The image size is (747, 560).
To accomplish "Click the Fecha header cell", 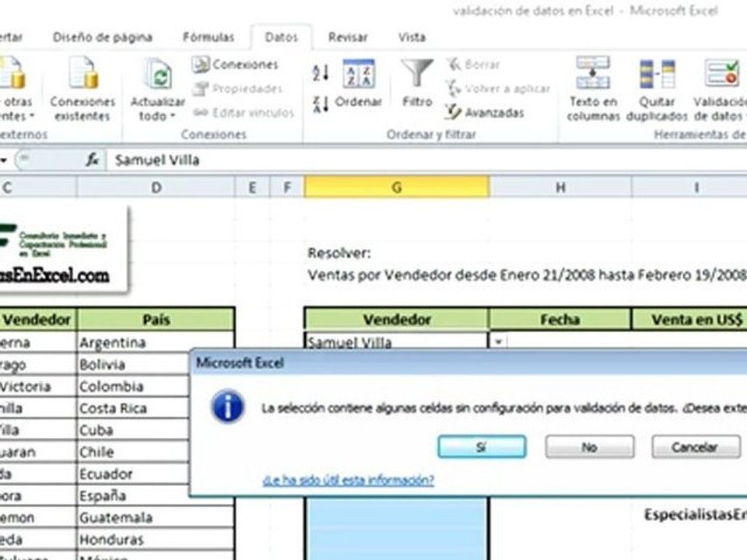I will coord(560,320).
